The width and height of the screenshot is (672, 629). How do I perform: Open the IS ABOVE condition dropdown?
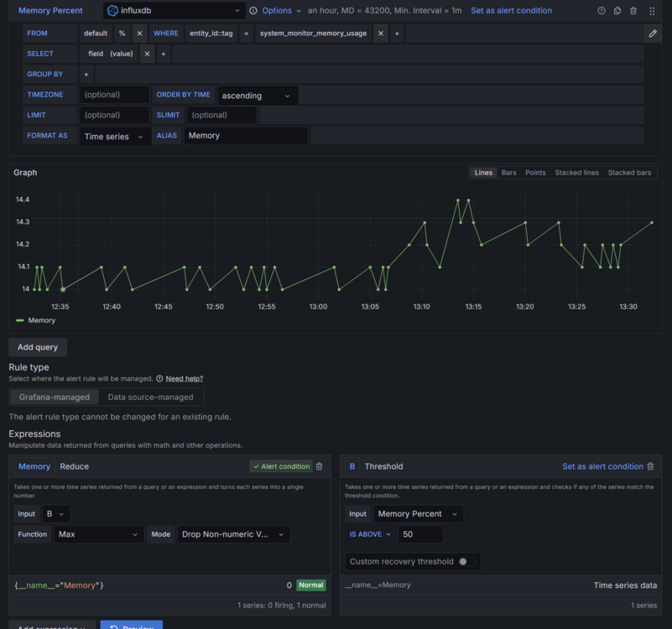pos(370,534)
